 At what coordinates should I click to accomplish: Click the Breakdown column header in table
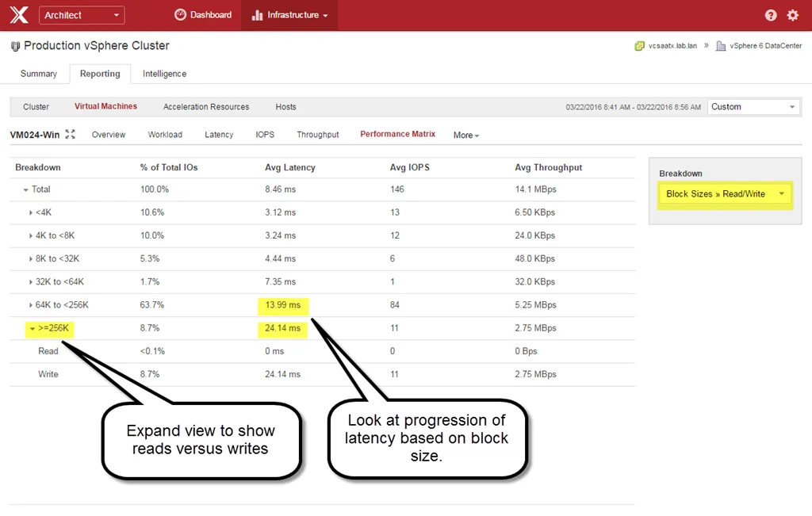coord(38,167)
